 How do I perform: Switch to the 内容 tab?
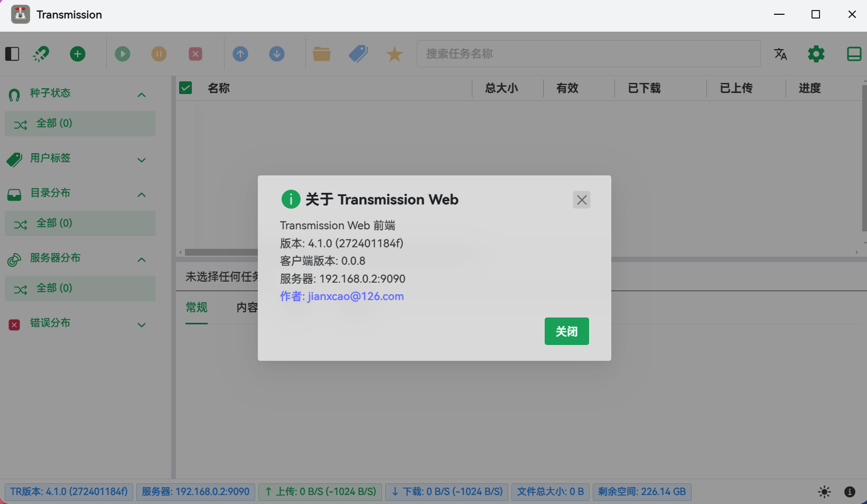point(247,307)
